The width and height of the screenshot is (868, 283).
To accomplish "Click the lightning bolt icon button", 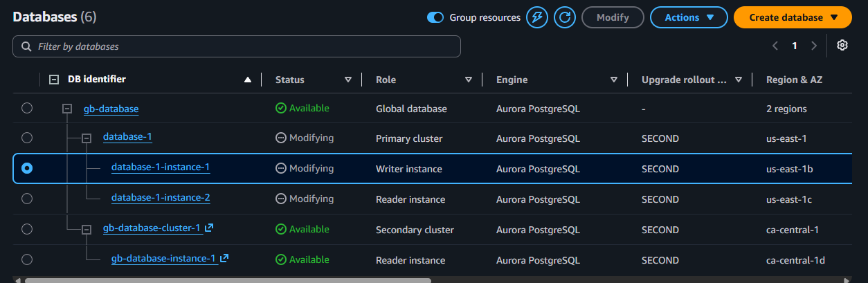I will [537, 17].
